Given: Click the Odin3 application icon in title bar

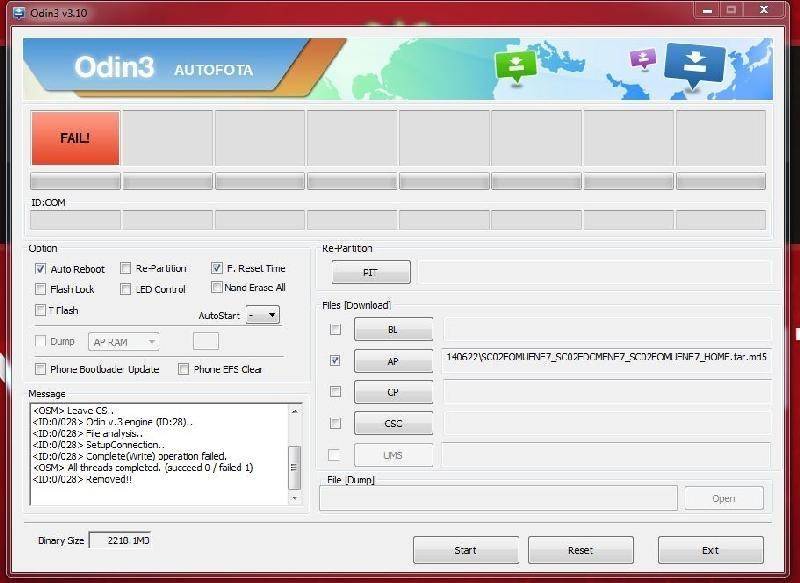Looking at the screenshot, I should tap(19, 13).
